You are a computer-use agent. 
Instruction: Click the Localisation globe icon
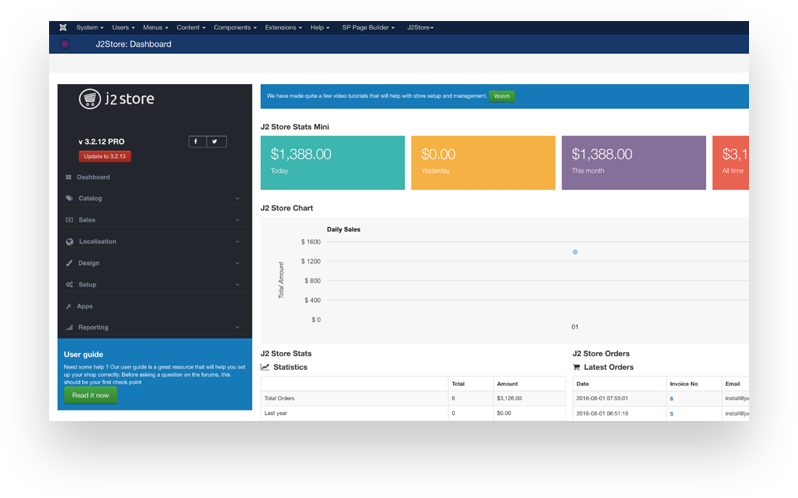[69, 241]
